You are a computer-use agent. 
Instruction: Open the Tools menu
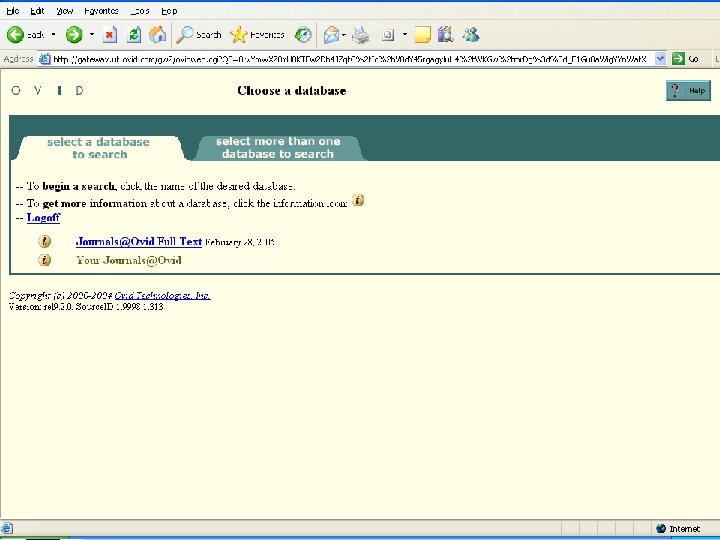[140, 11]
